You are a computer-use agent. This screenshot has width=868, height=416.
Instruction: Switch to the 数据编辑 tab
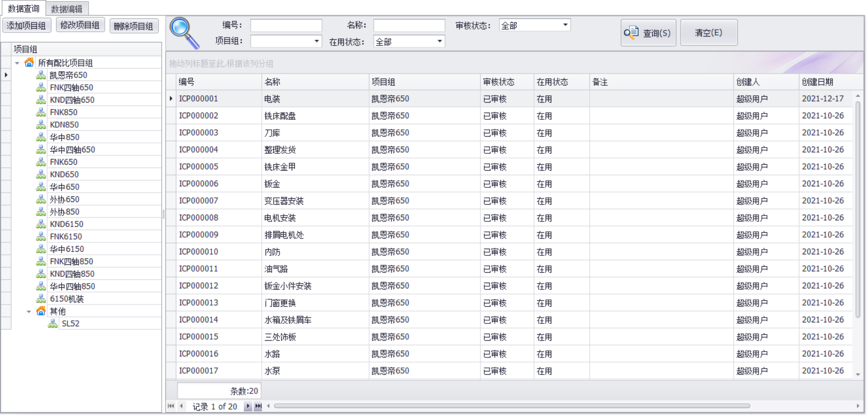pos(66,9)
